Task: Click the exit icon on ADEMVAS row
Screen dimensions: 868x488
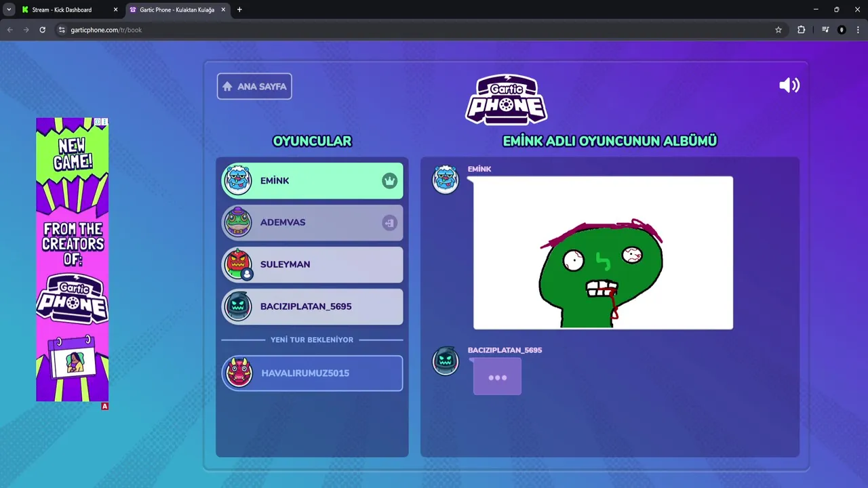Action: click(389, 223)
